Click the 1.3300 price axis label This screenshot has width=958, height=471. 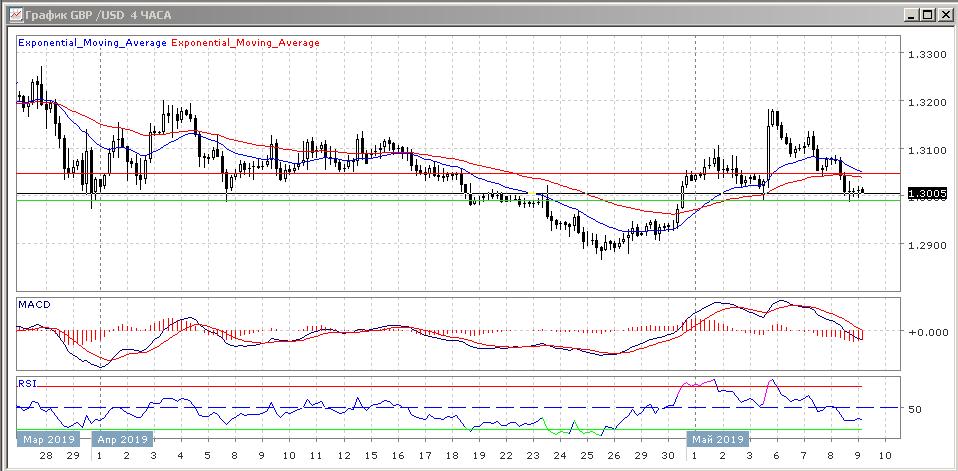coord(925,54)
